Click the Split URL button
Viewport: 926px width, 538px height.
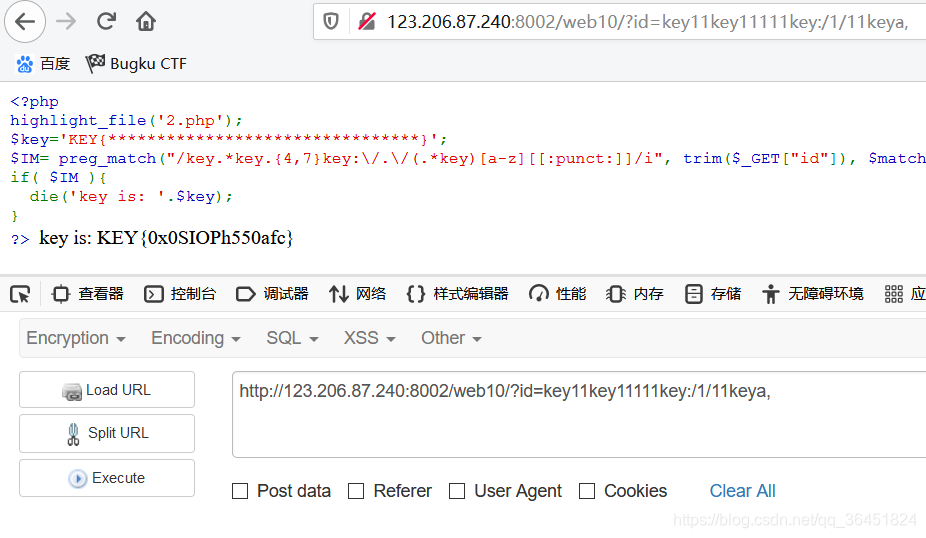click(107, 433)
